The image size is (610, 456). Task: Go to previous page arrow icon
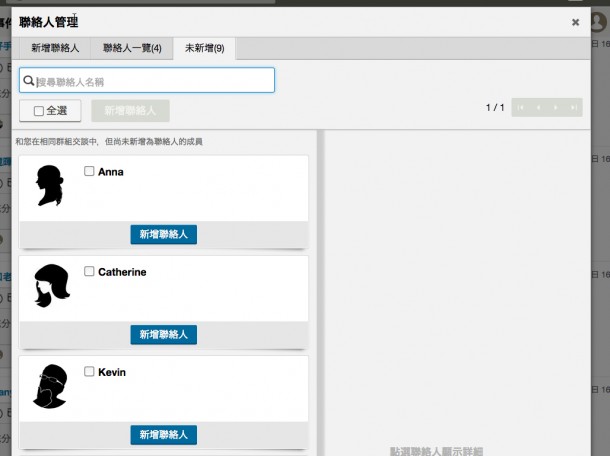click(538, 107)
